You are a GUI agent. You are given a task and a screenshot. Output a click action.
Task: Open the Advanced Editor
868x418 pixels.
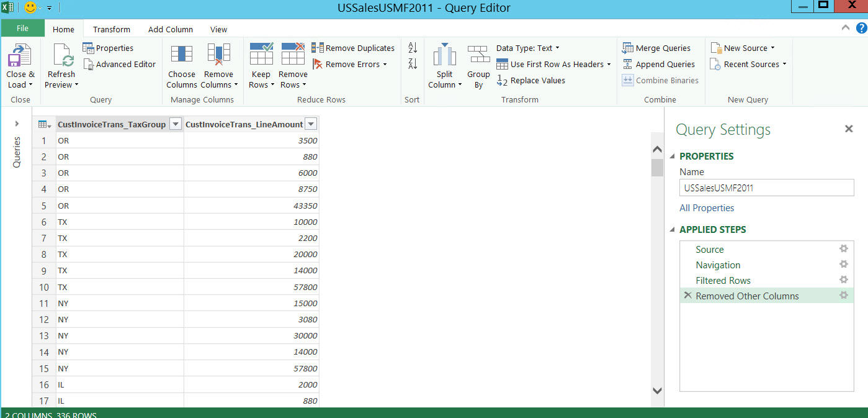[119, 65]
